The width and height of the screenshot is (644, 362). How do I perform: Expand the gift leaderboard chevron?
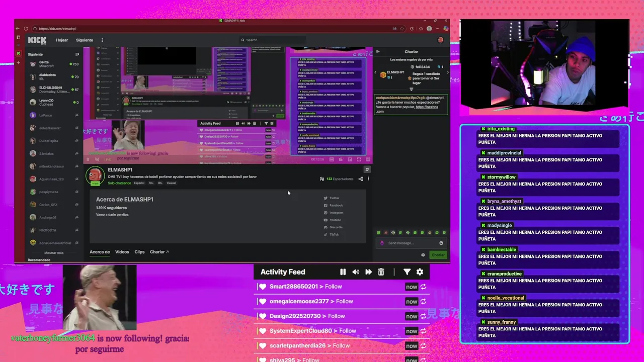tap(411, 89)
